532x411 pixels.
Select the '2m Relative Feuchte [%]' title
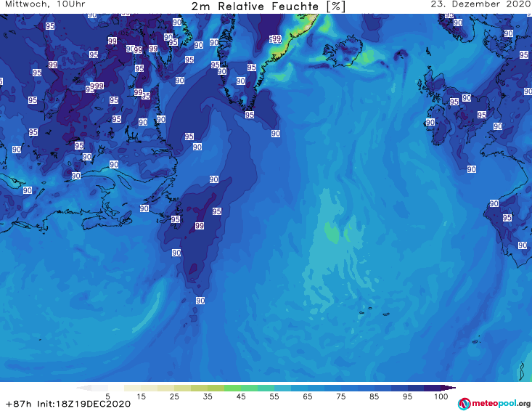(268, 7)
